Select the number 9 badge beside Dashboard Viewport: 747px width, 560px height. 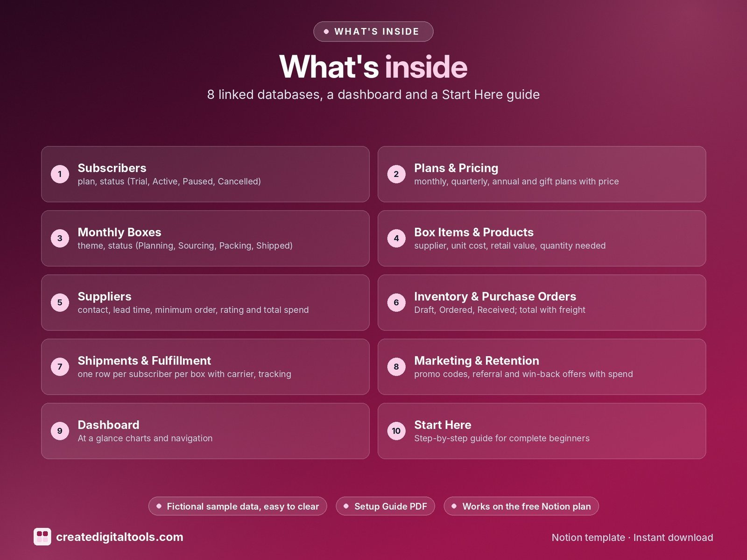coord(60,431)
